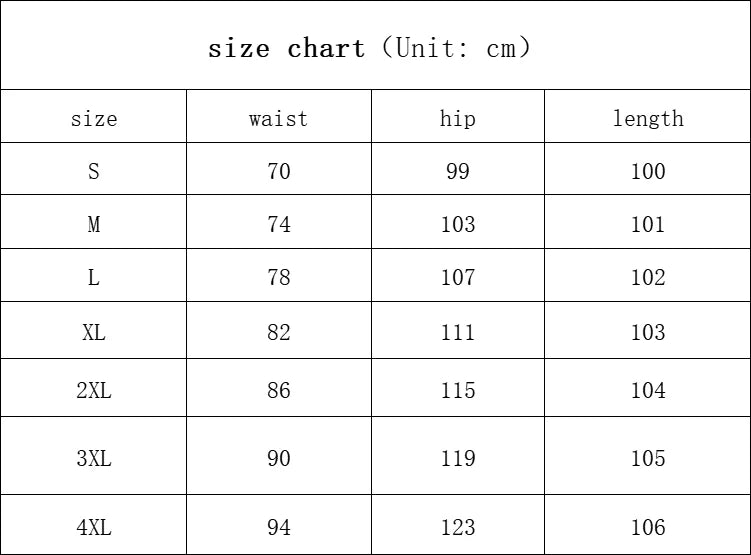Click waist value 90 in 3XL row

coord(278,459)
